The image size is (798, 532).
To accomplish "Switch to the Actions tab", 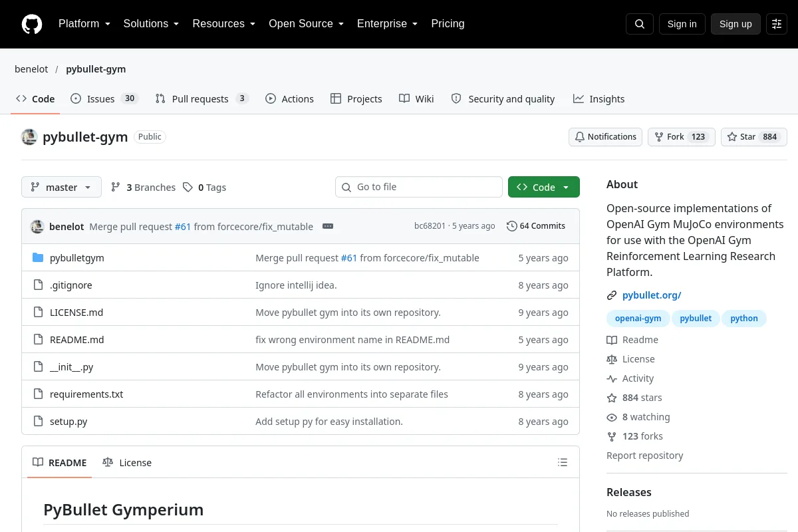I will pos(289,99).
